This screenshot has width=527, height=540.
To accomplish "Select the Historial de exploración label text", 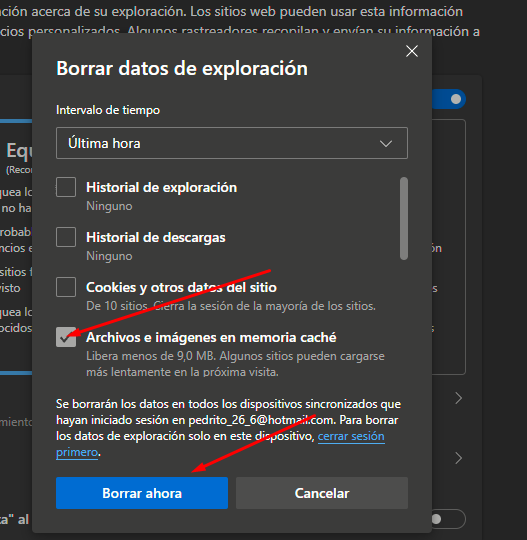I will click(162, 188).
